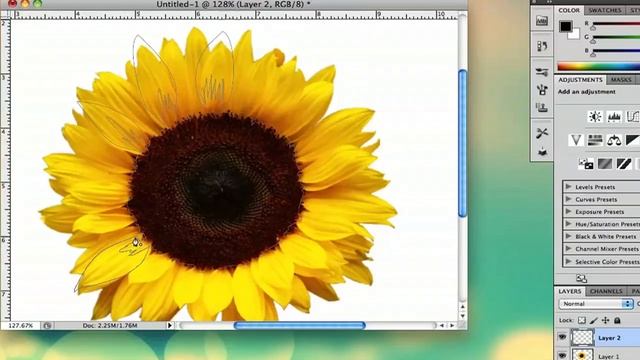Expand Curves Presets
This screenshot has width=640, height=360.
[x=568, y=199]
